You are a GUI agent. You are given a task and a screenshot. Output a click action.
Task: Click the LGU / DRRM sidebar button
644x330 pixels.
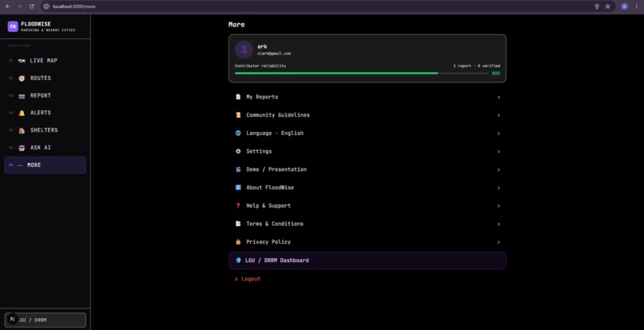coord(46,320)
